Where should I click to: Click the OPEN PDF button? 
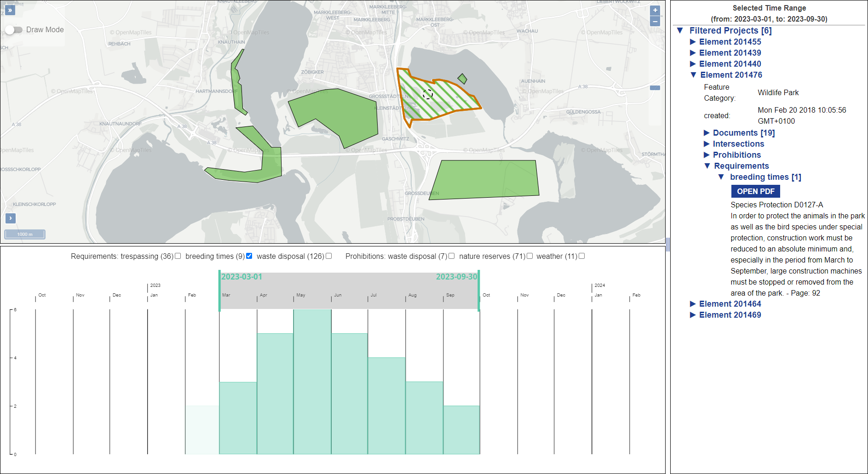[x=755, y=191]
